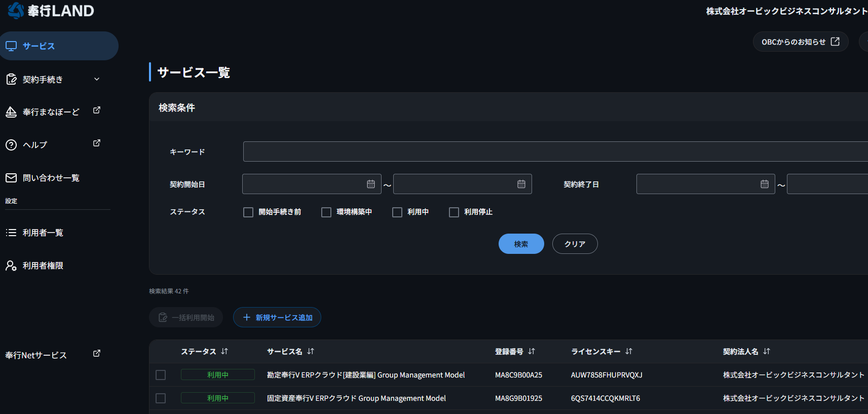868x414 pixels.
Task: Click license key AUW7858FHUPRVQXJ
Action: [x=607, y=375]
